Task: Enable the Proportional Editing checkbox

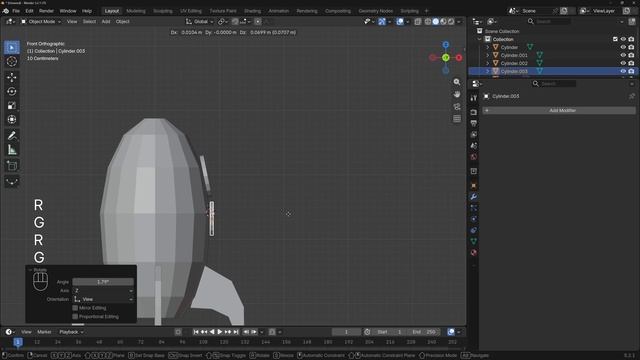Action: [75, 316]
